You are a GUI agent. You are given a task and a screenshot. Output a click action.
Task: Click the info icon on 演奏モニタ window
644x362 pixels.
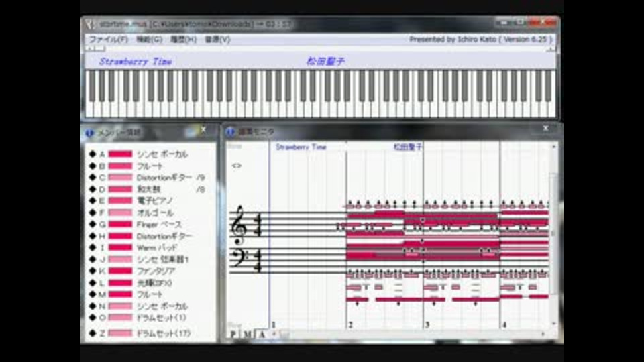[231, 132]
